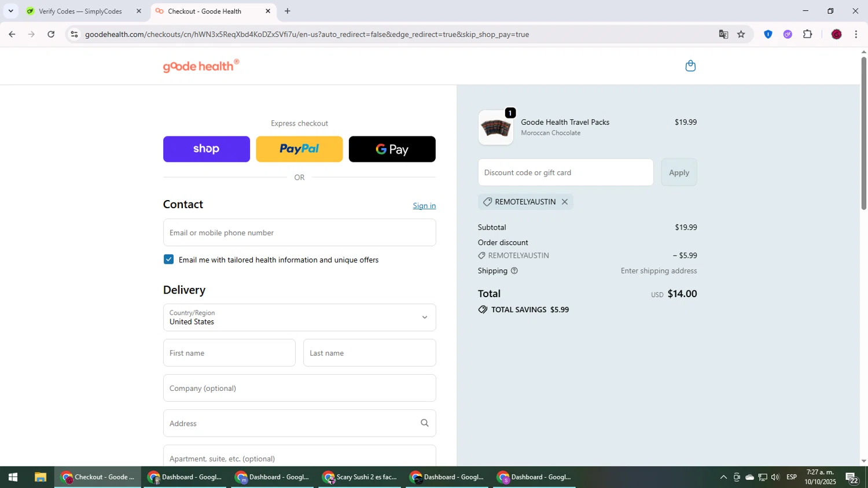
Task: Open the network icon in system tray
Action: tap(763, 477)
